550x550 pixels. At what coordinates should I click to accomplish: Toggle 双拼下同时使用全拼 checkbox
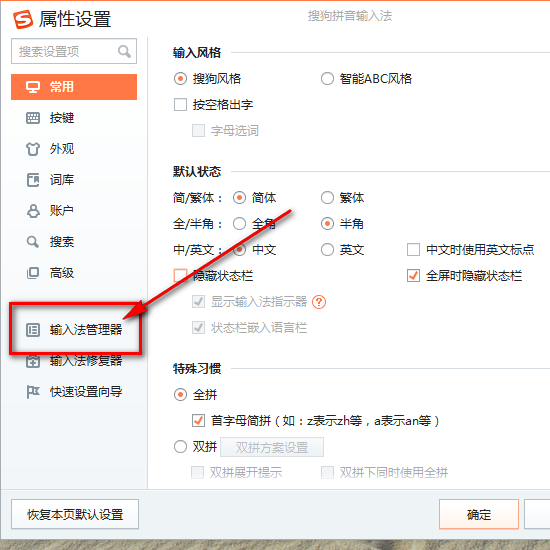tap(328, 472)
